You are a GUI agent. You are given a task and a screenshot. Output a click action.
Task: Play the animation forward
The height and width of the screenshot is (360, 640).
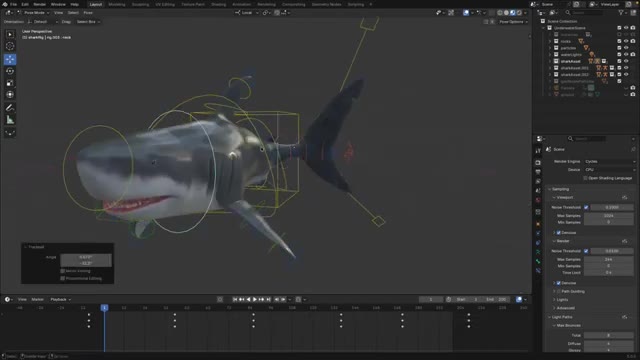255,300
